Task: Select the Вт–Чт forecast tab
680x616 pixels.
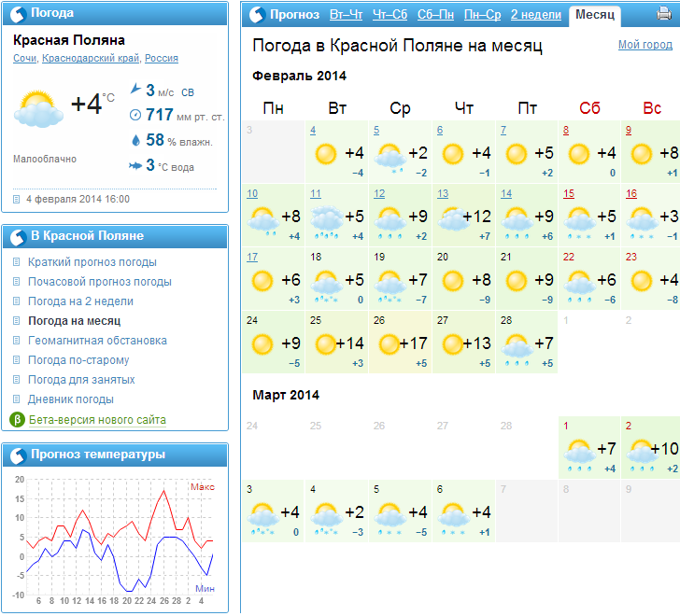Action: [347, 14]
